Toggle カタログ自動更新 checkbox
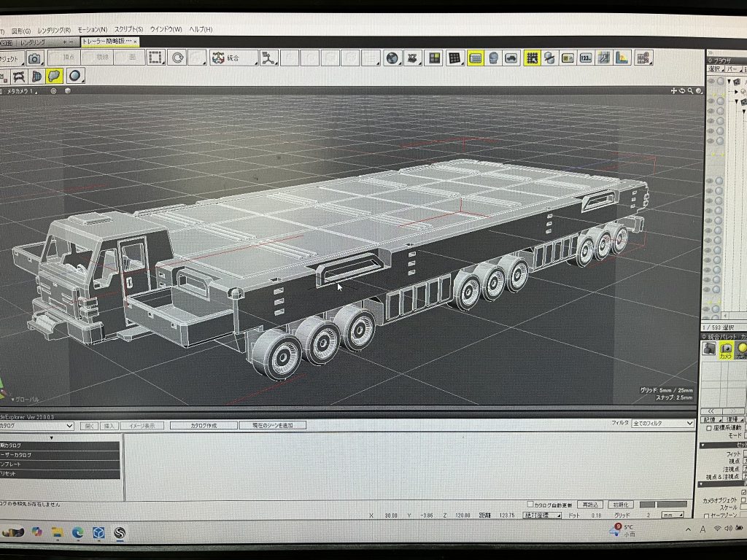The width and height of the screenshot is (747, 560). point(530,505)
